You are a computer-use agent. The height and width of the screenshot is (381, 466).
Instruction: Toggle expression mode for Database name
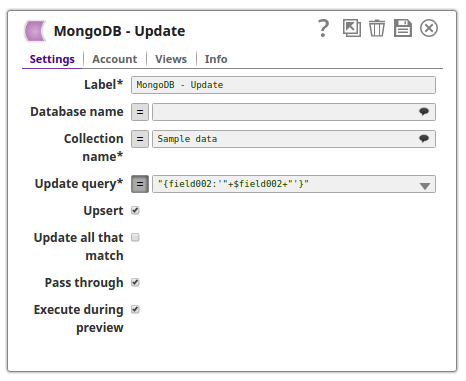coord(140,112)
